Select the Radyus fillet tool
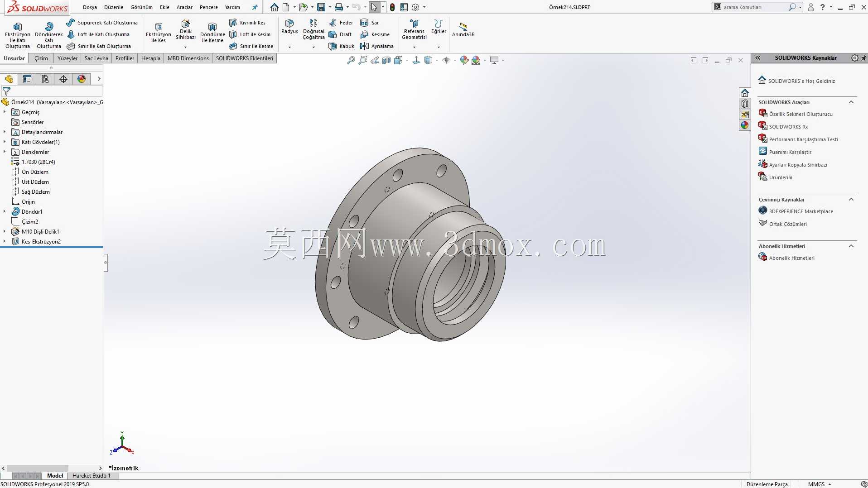This screenshot has height=488, width=868. click(x=289, y=27)
